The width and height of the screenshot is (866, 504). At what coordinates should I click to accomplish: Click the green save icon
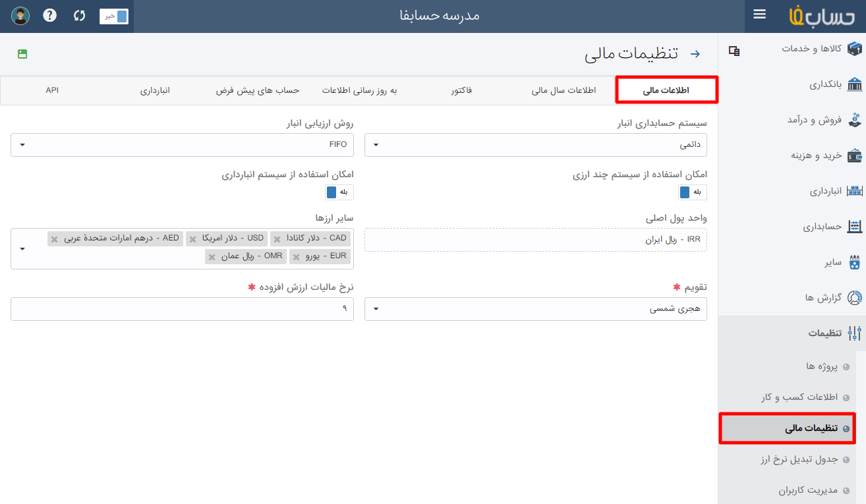(22, 54)
